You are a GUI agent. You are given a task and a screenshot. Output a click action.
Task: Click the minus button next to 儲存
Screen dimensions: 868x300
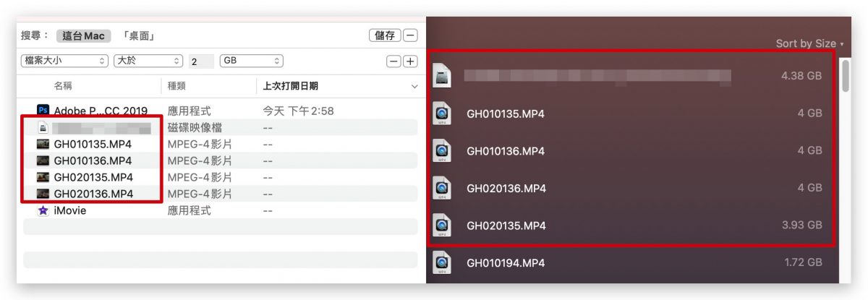point(410,35)
